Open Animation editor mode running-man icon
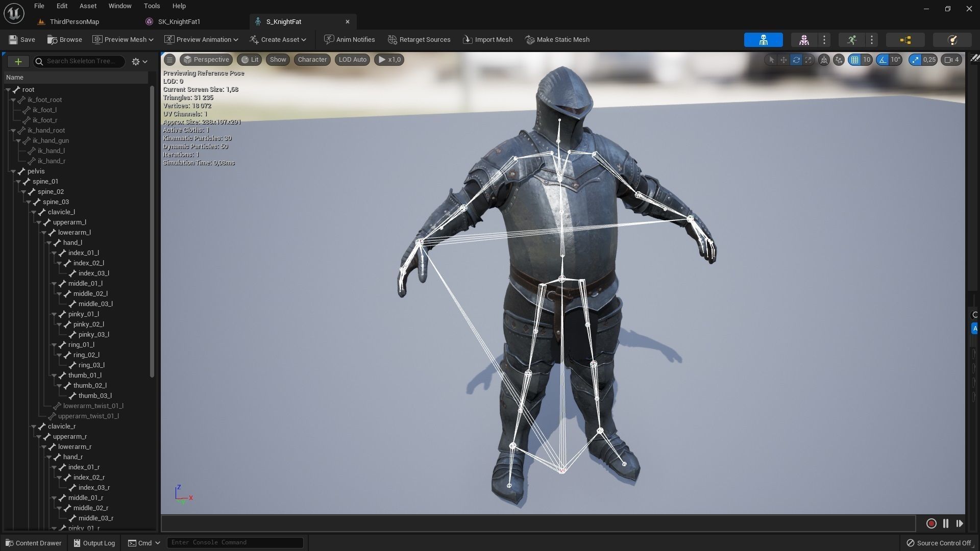 (851, 40)
